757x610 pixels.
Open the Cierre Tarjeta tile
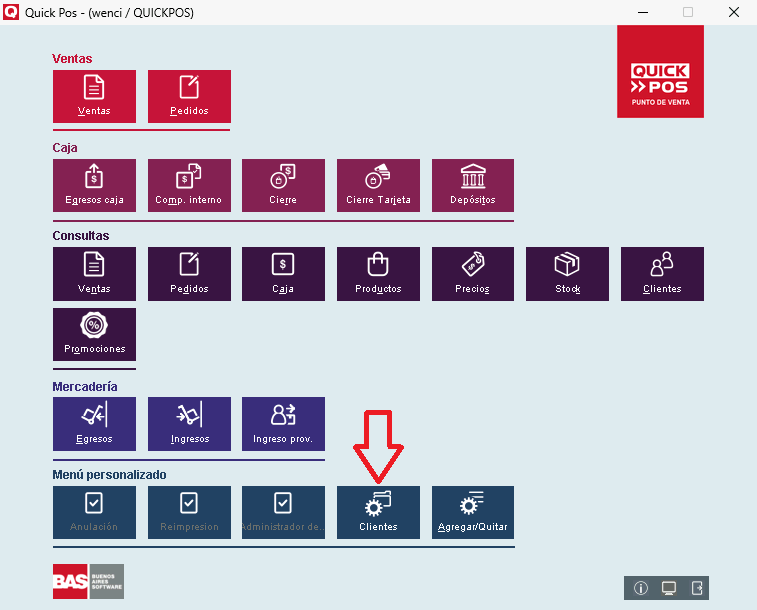pos(378,185)
